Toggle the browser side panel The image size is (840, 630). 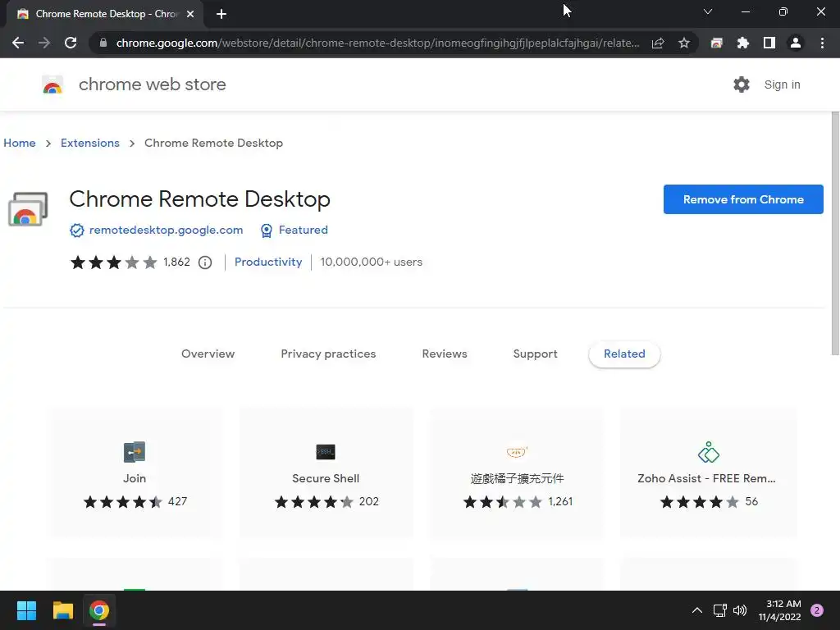click(769, 43)
